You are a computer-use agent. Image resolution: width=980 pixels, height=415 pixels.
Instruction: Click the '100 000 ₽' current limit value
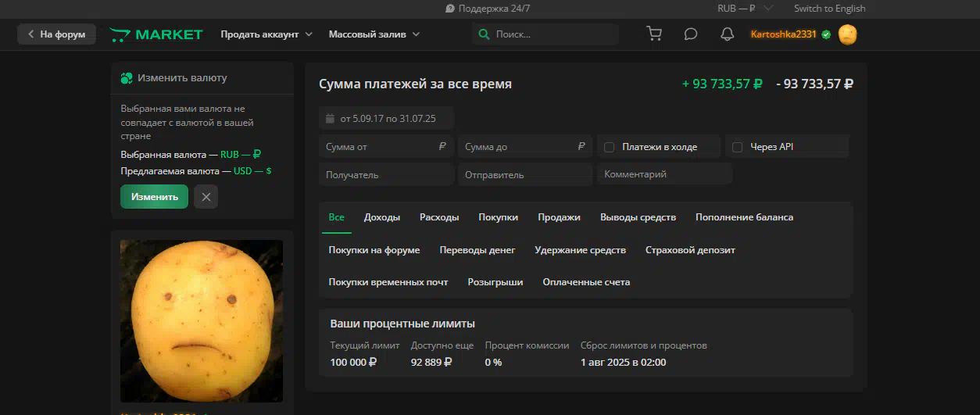coord(353,363)
